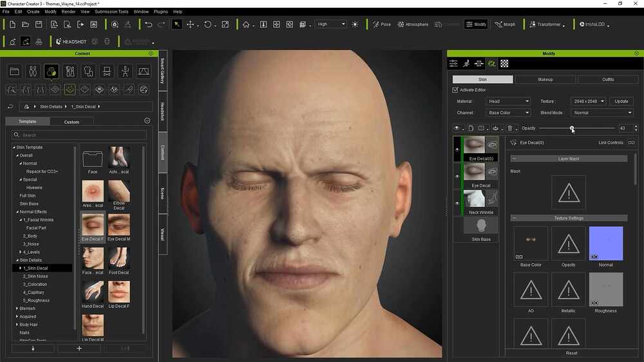644x362 pixels.
Task: Open the Material Head dropdown
Action: pos(509,101)
